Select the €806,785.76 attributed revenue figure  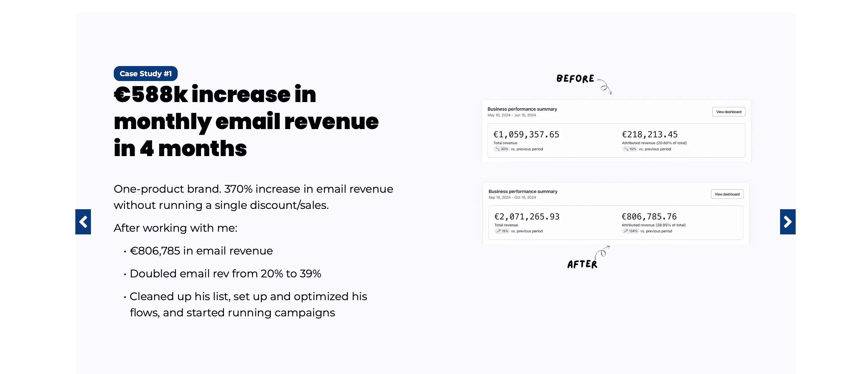(649, 217)
